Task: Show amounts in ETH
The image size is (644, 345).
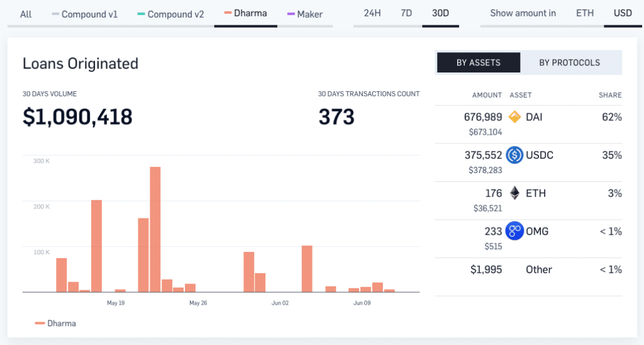Action: click(585, 13)
